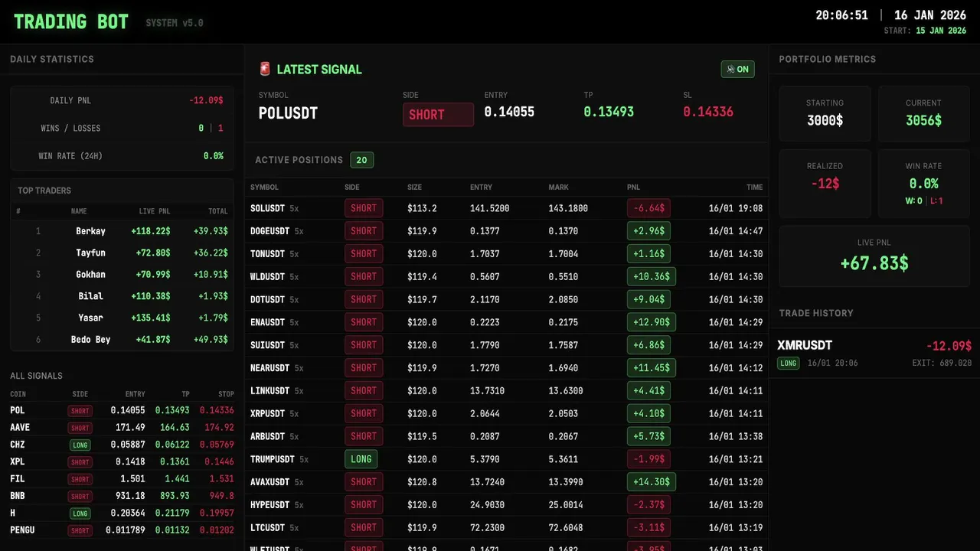Viewport: 980px width, 551px height.
Task: Click the Win Rate (24H) value 0.0%
Action: pos(214,156)
